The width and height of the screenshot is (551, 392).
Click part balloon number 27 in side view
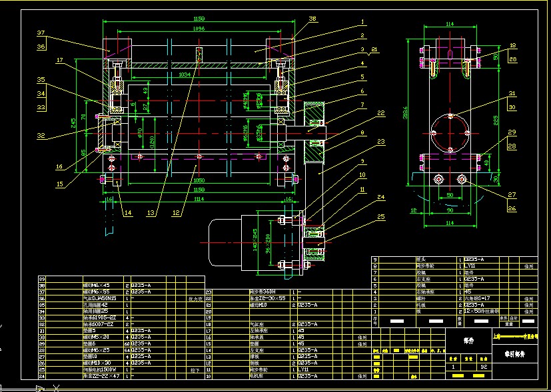tap(512, 195)
